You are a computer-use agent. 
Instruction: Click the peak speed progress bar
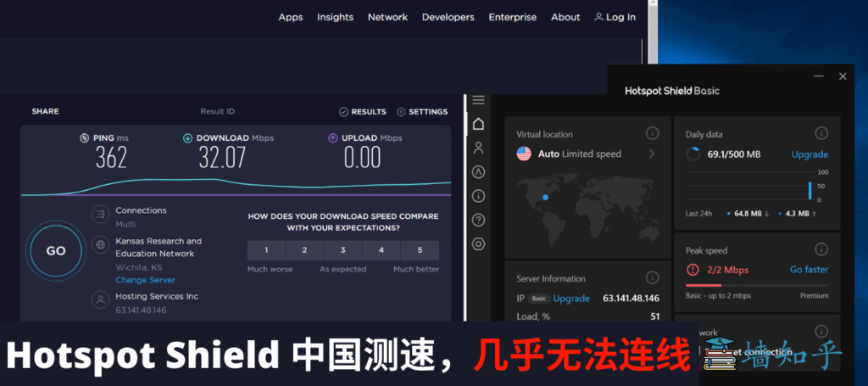757,285
